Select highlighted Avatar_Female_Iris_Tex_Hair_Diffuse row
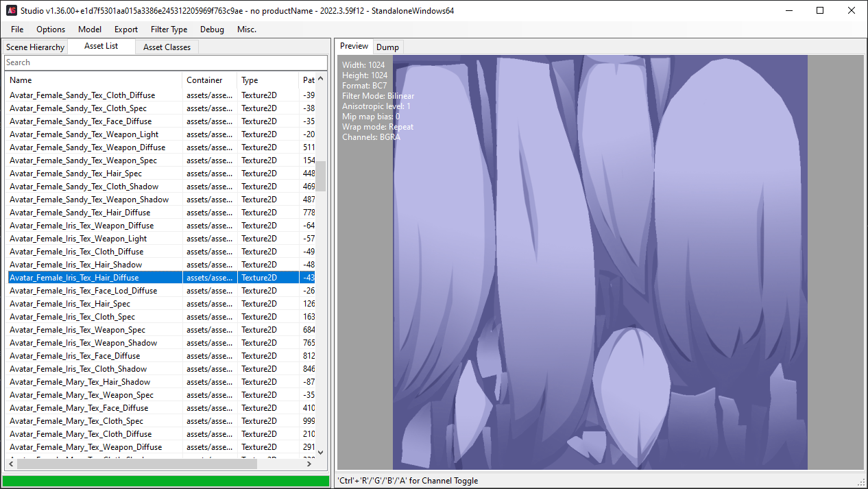Viewport: 868px width, 489px height. pos(160,278)
